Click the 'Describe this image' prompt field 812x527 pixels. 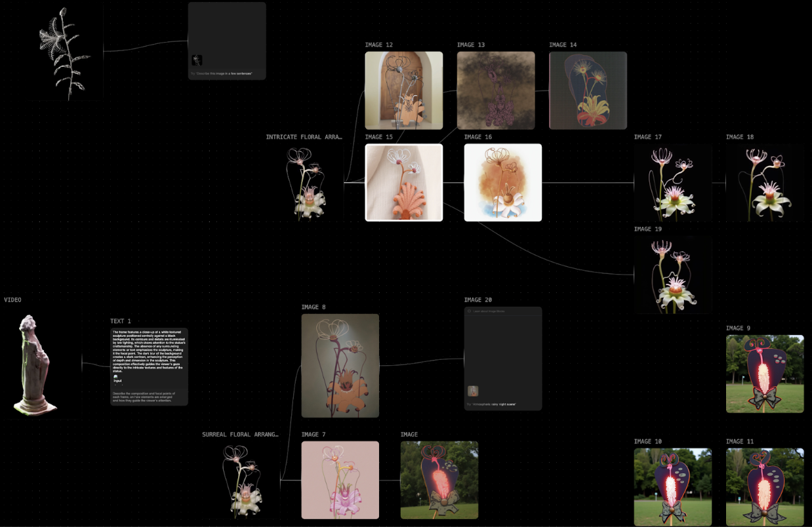pyautogui.click(x=226, y=73)
